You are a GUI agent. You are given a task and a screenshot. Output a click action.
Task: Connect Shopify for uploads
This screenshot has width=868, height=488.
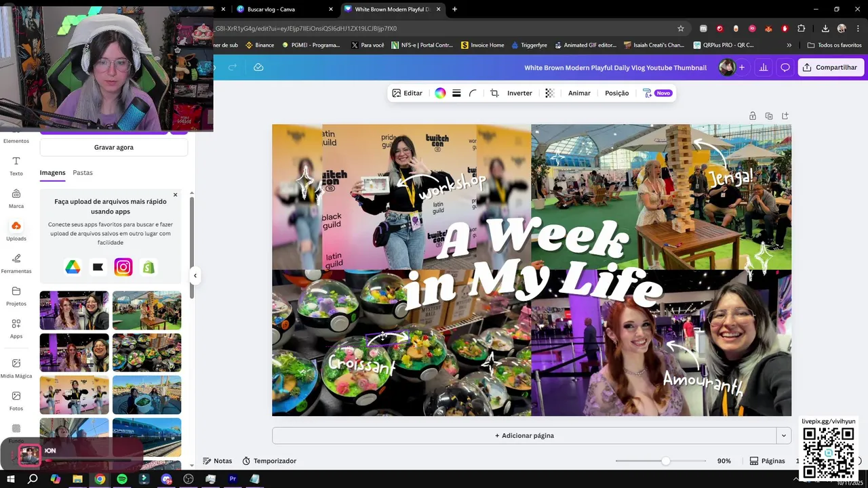pos(149,267)
